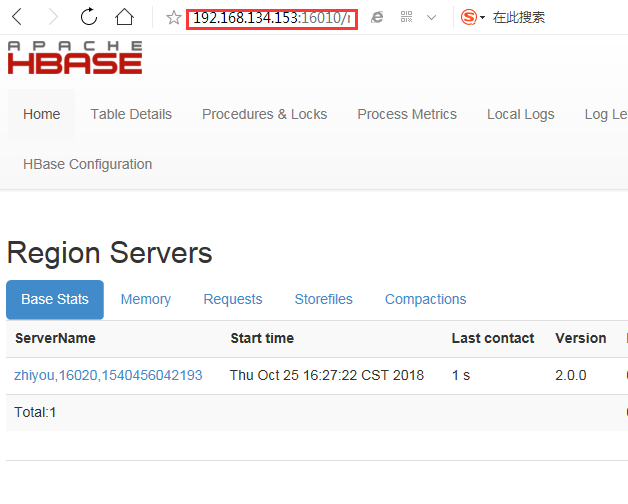Bookmark page with the star icon

(x=173, y=18)
